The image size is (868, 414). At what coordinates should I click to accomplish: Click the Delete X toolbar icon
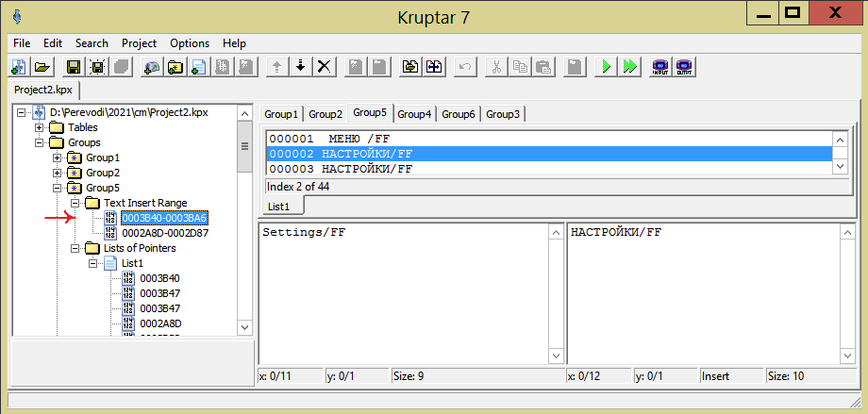[x=324, y=67]
